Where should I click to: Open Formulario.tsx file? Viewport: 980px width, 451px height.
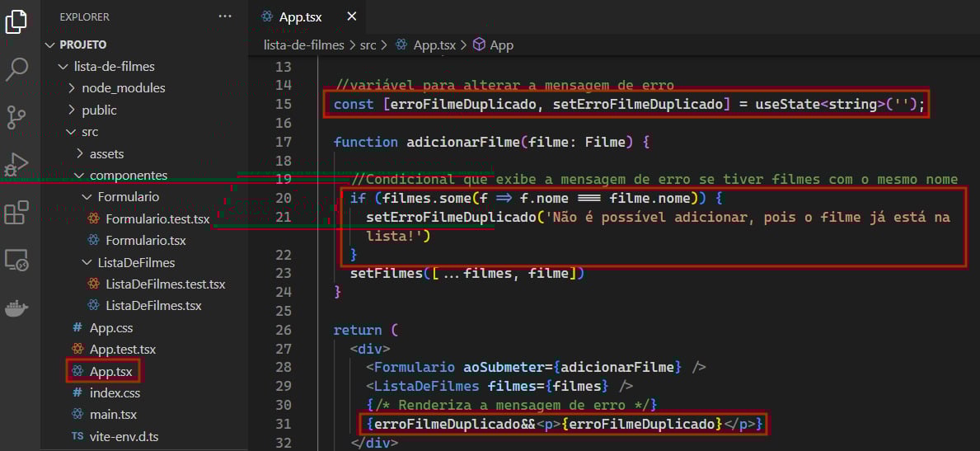(x=146, y=240)
